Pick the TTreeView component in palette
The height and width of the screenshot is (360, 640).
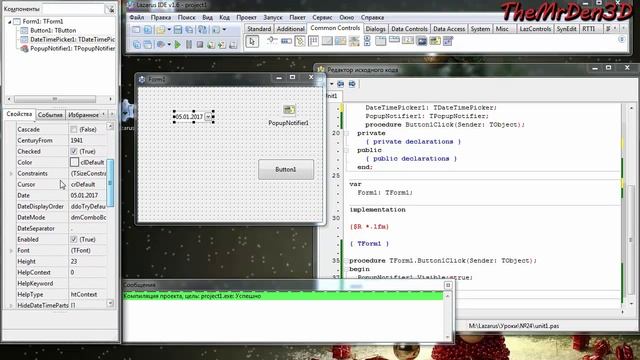tap(300, 41)
